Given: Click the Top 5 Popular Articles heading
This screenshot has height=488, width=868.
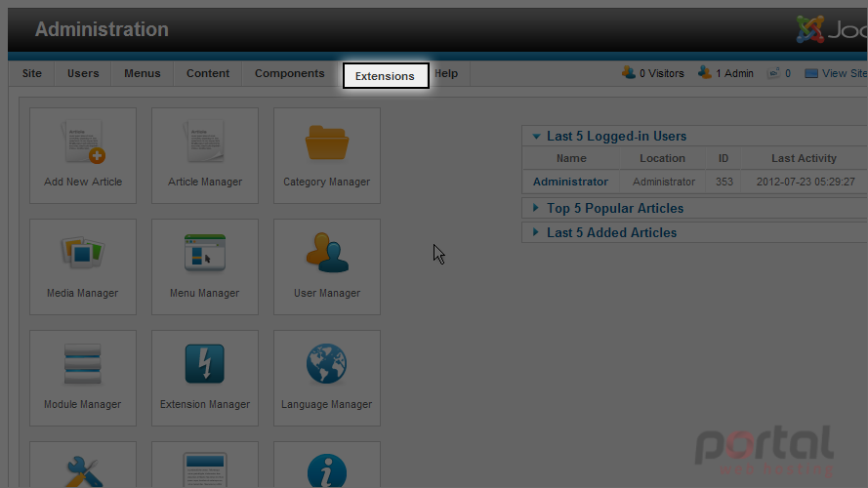Looking at the screenshot, I should [x=615, y=208].
